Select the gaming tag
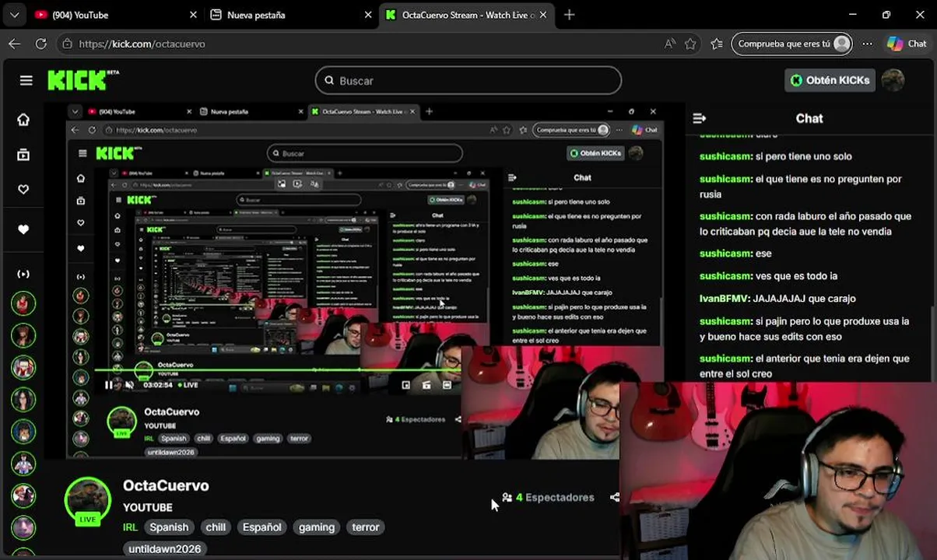 tap(317, 527)
